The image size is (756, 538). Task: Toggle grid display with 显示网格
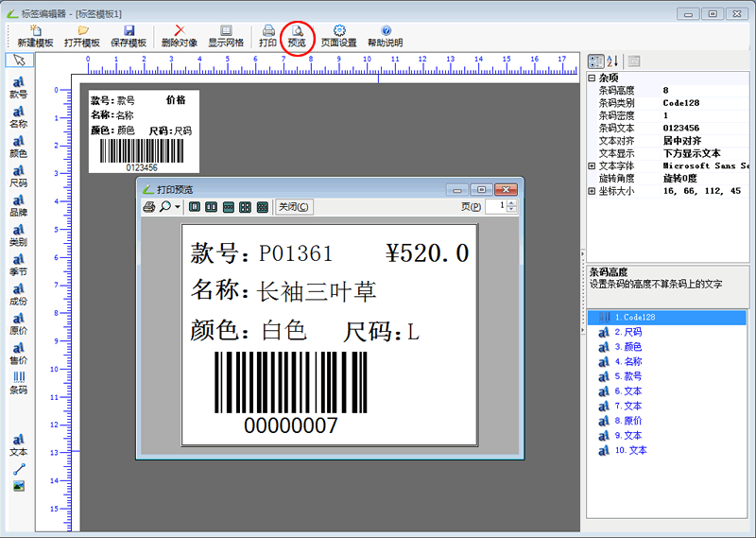[226, 37]
